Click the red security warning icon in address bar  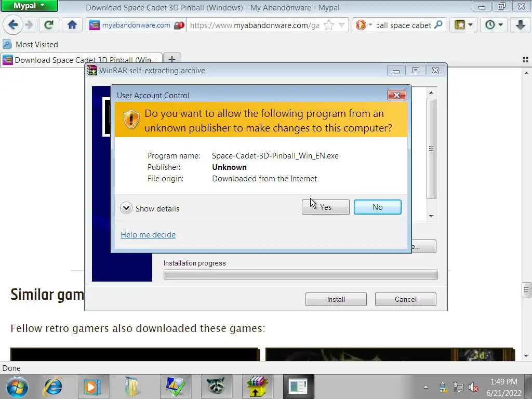[179, 25]
